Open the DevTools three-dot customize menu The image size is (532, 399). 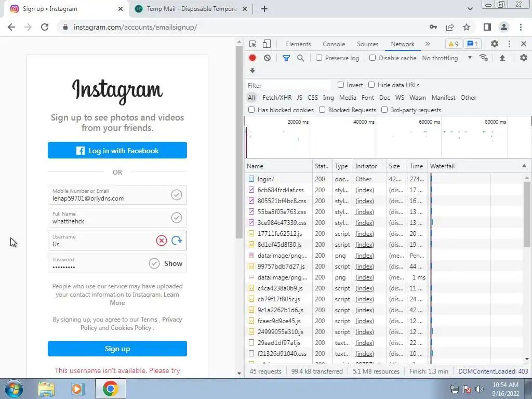pyautogui.click(x=509, y=44)
